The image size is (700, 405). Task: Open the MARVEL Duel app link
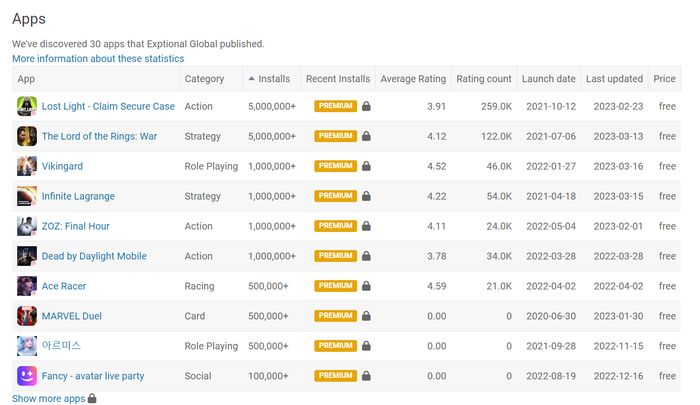[71, 316]
